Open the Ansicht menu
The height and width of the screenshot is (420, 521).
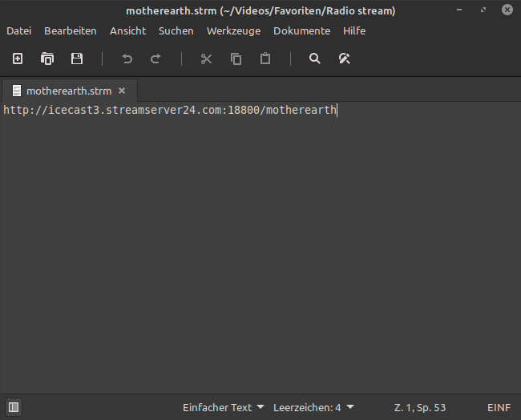pyautogui.click(x=128, y=31)
